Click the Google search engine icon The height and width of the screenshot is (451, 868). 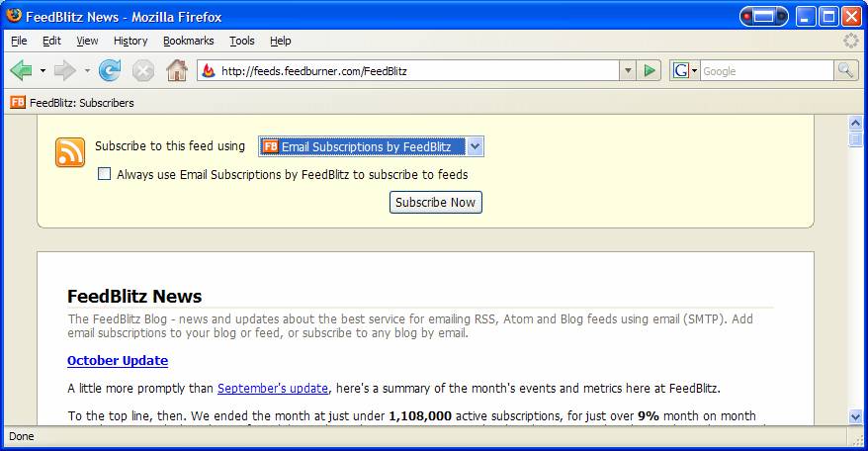click(x=680, y=71)
